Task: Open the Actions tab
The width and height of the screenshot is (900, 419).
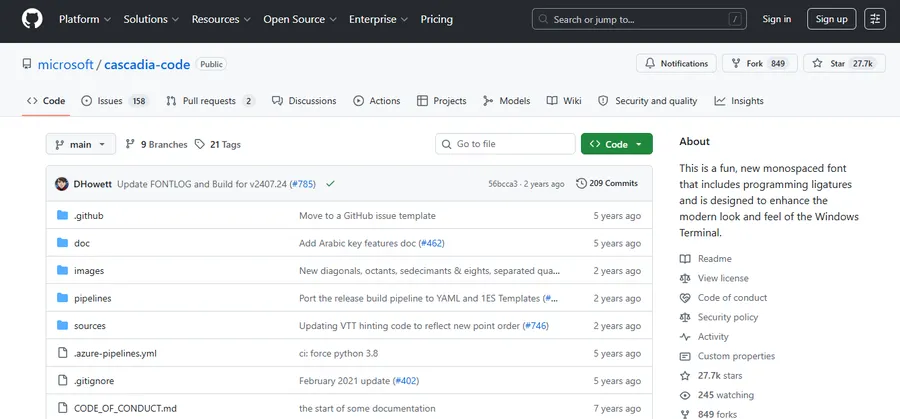Action: 377,101
